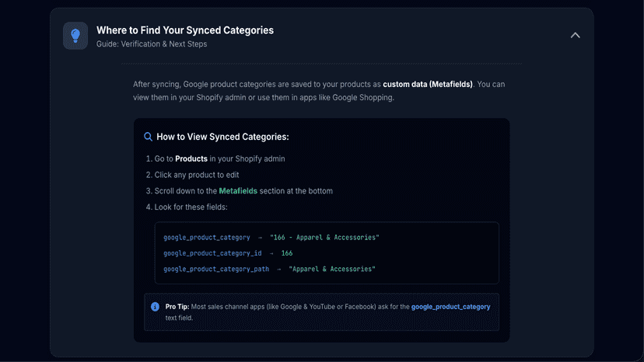Click the google_product_category field name in code block
The width and height of the screenshot is (644, 362).
[207, 237]
